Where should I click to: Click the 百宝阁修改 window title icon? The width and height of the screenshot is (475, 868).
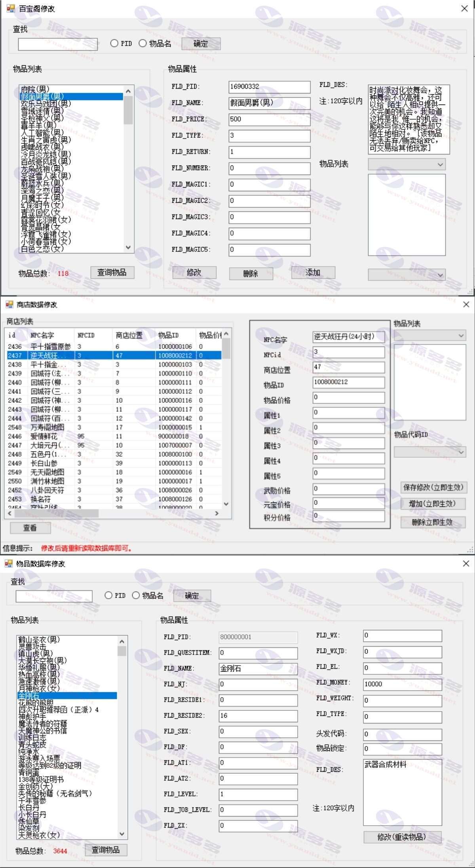click(x=11, y=8)
